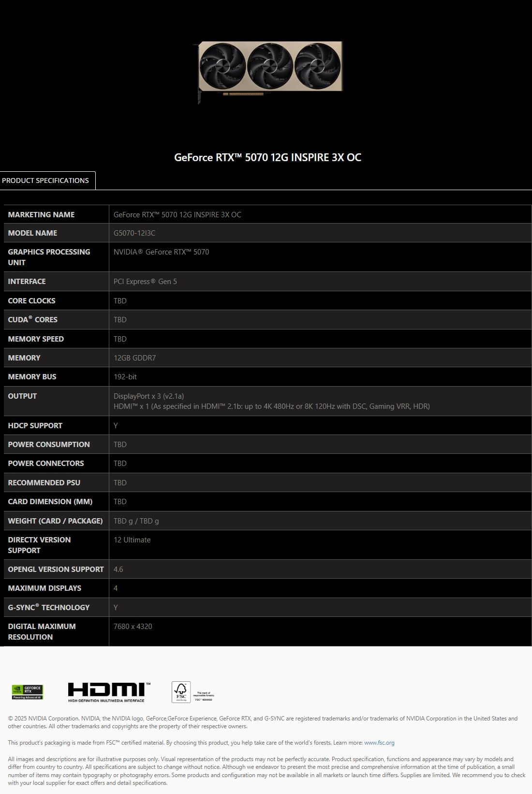Viewport: 532px width, 794px height.
Task: Select the Digital Maximum Resolution label
Action: tap(42, 631)
